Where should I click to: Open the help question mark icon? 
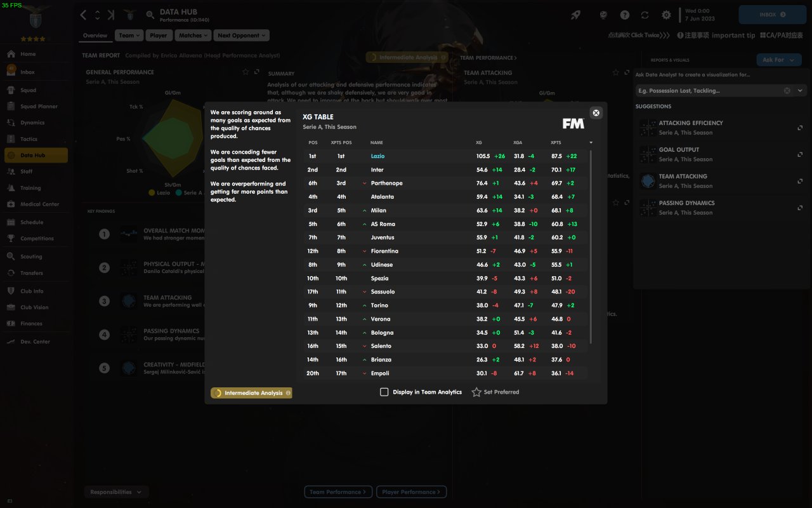coord(625,15)
